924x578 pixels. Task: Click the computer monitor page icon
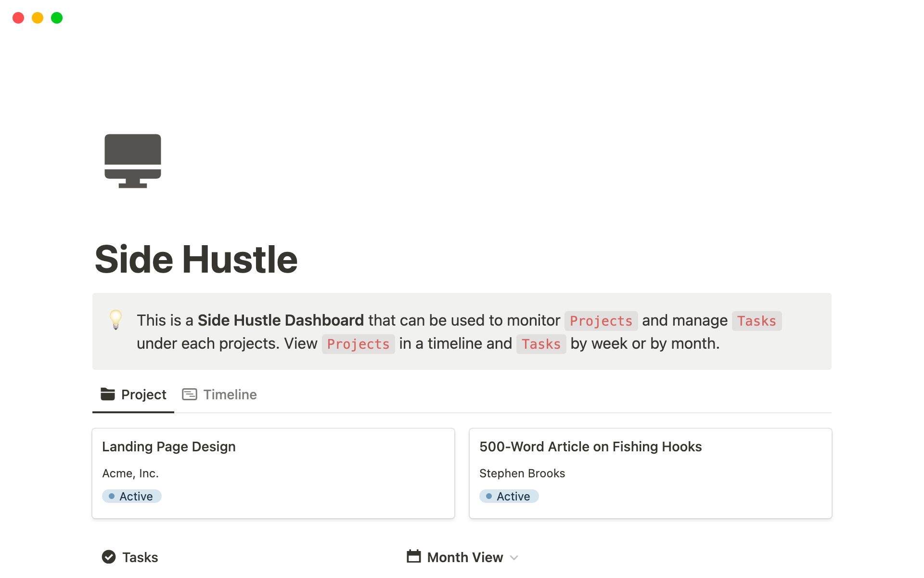pyautogui.click(x=133, y=161)
